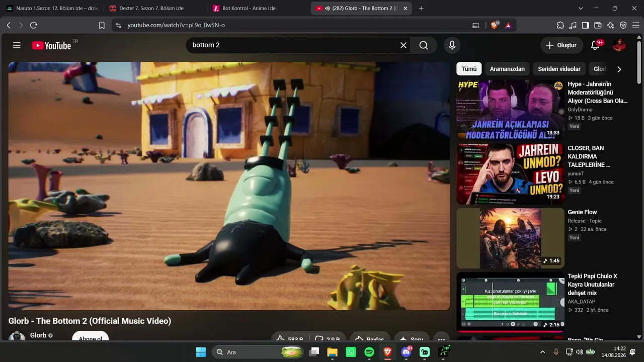Go back in browser history
Viewport: 644px width, 362px height.
pyautogui.click(x=9, y=25)
